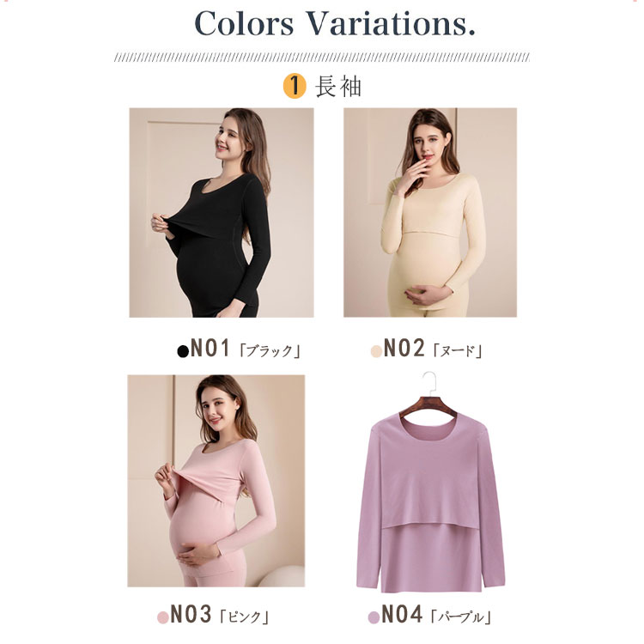This screenshot has height=644, width=644.
Task: Select the N01 label text
Action: (x=210, y=349)
